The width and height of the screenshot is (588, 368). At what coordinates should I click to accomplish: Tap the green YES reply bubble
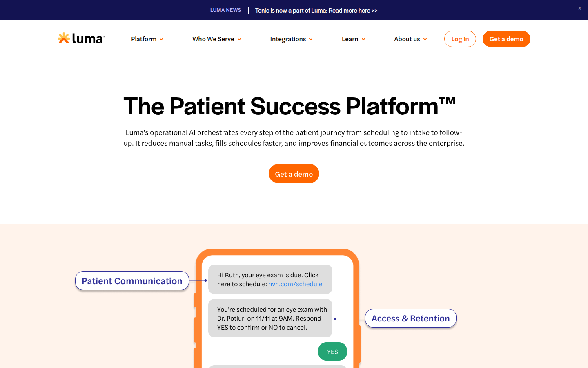(332, 352)
